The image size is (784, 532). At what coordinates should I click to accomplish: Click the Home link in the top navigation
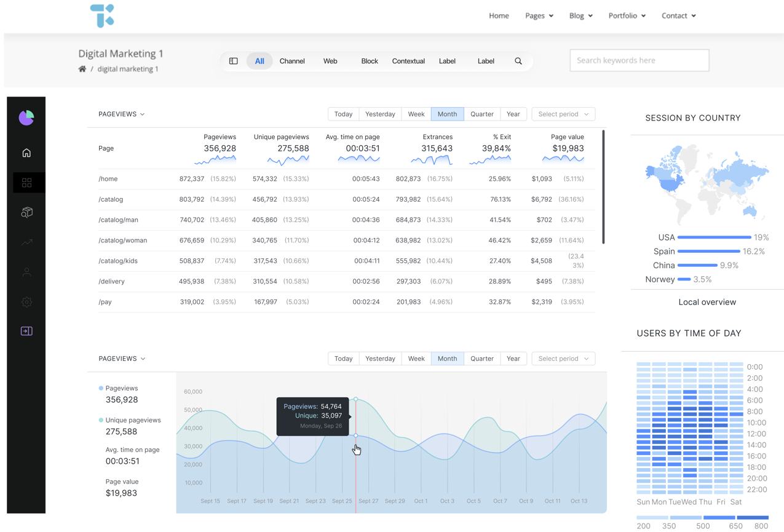coord(499,16)
